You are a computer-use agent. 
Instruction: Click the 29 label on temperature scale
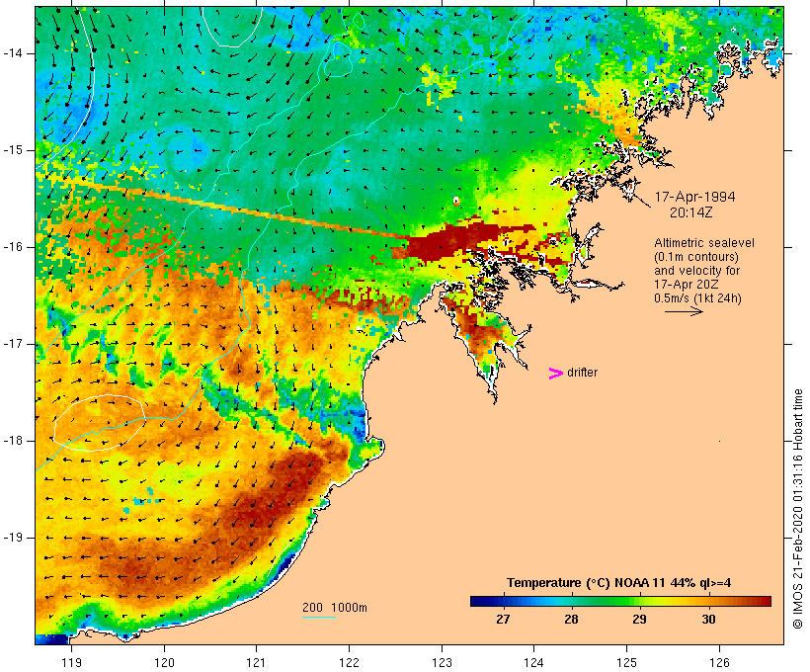(x=639, y=620)
